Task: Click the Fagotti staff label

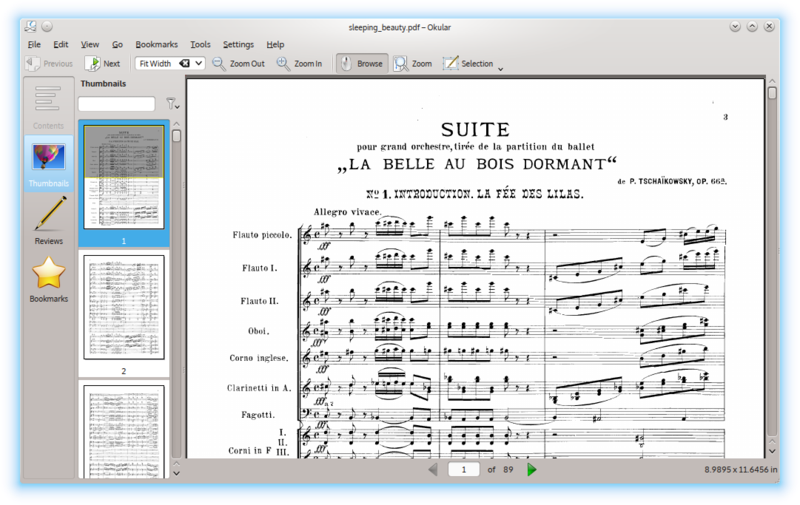Action: [258, 415]
